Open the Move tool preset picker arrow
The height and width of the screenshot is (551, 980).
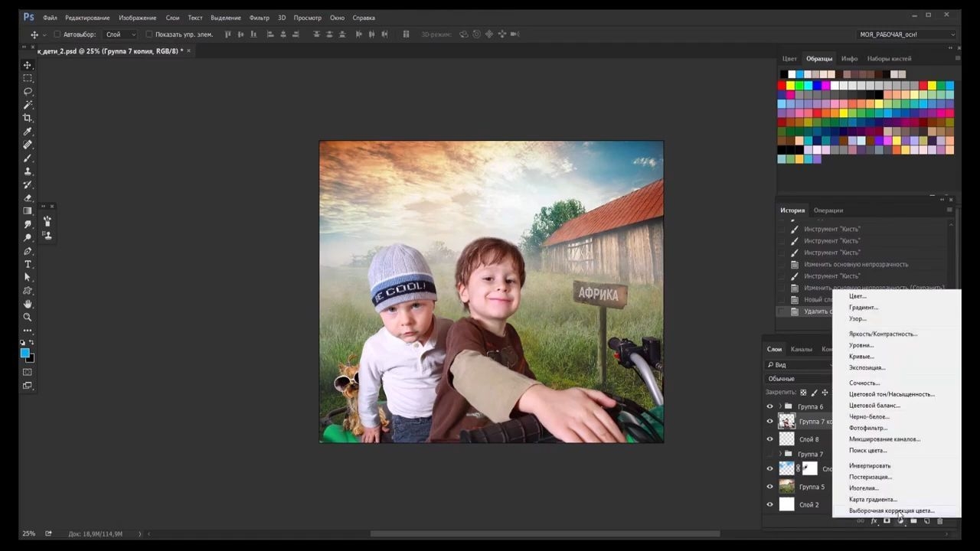tap(45, 34)
